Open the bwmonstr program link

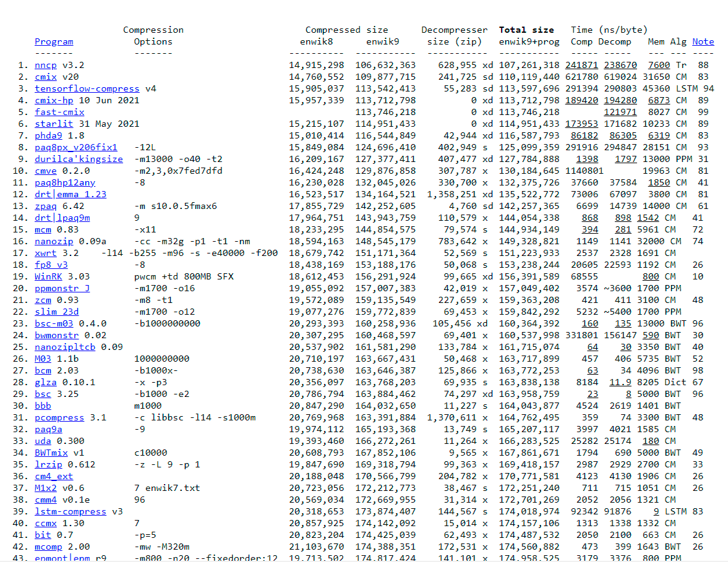tap(57, 335)
